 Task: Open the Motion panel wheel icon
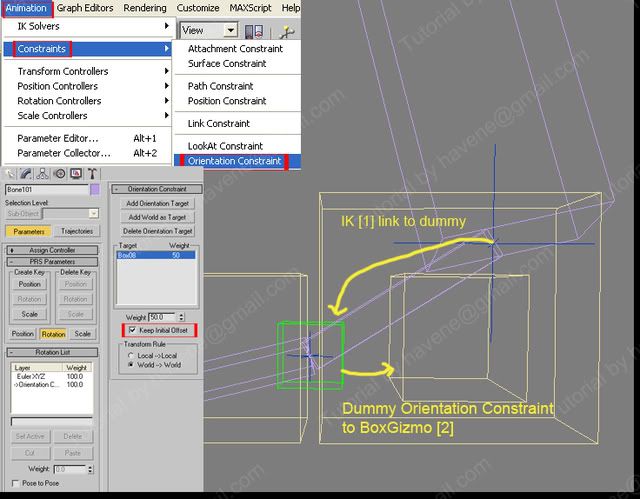59,173
